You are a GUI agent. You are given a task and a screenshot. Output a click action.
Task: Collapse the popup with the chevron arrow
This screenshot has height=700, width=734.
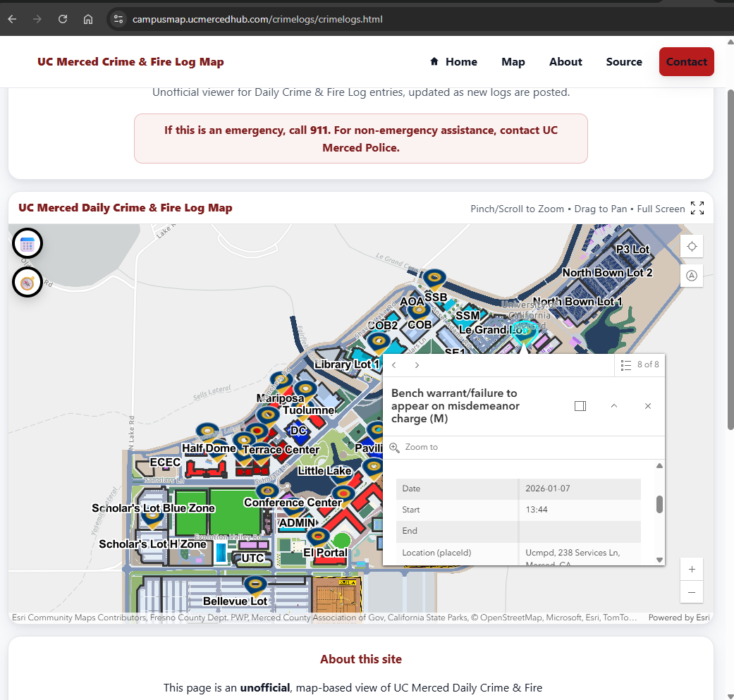click(613, 405)
